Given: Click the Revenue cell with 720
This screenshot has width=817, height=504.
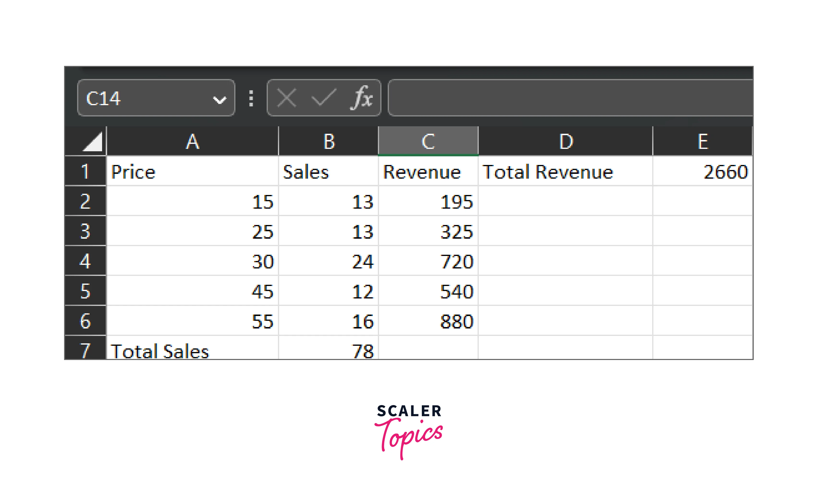Looking at the screenshot, I should 428,261.
